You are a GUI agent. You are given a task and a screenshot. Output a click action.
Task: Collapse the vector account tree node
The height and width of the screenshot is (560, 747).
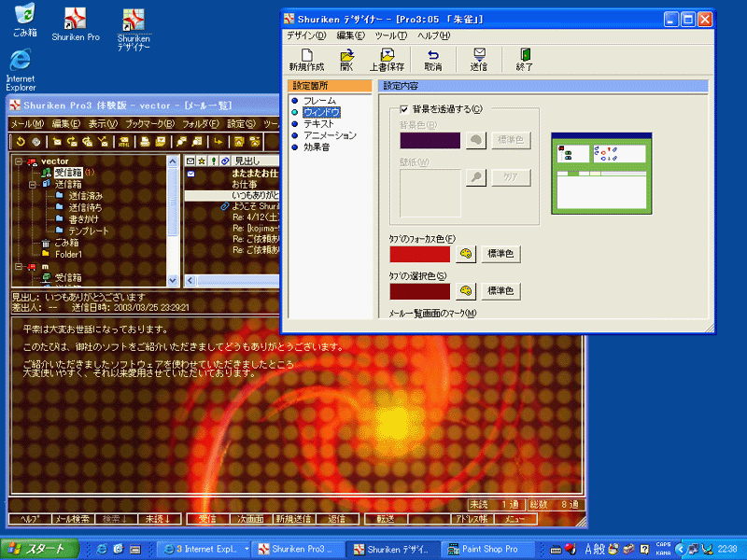pyautogui.click(x=19, y=161)
